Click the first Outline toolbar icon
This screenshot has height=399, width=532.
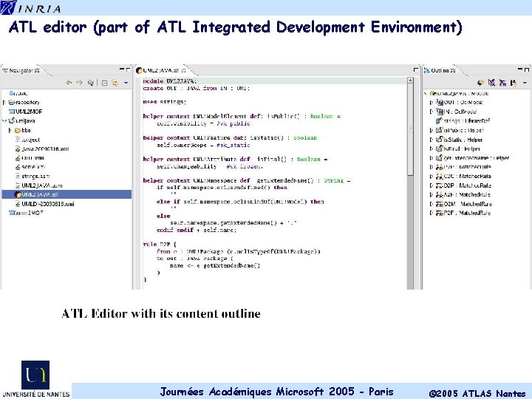480,83
